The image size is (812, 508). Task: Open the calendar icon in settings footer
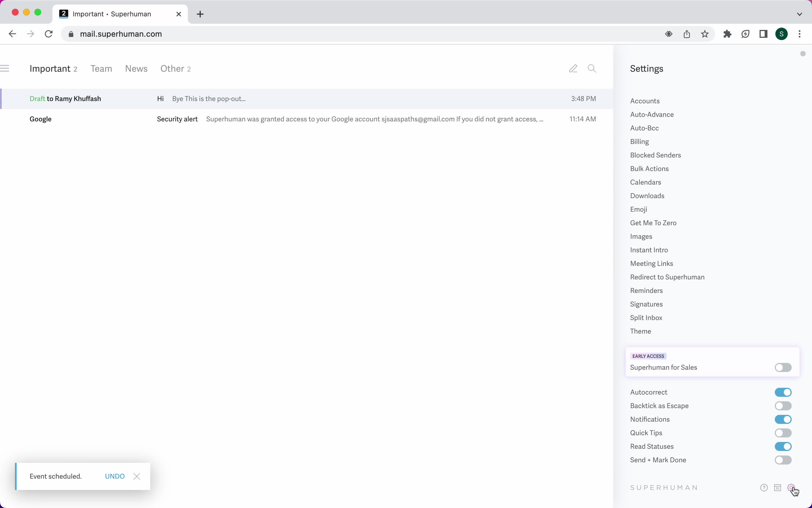(x=778, y=488)
